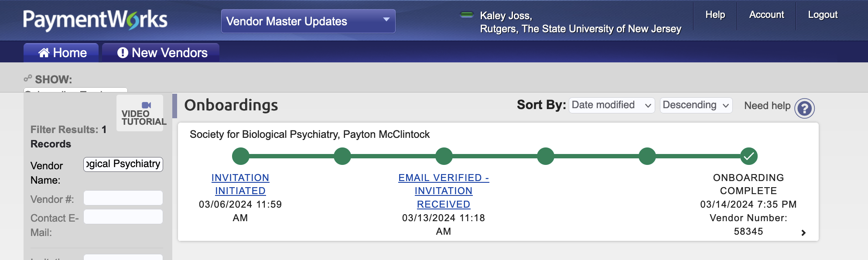Click the key icon beside SHOW
The width and height of the screenshot is (868, 260).
point(28,79)
